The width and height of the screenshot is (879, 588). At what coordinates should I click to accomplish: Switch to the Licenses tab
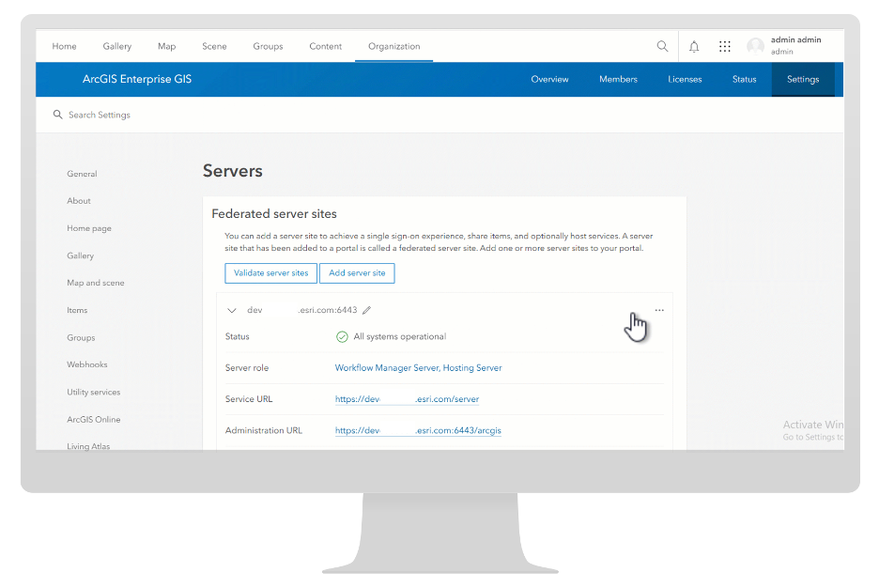pos(685,79)
